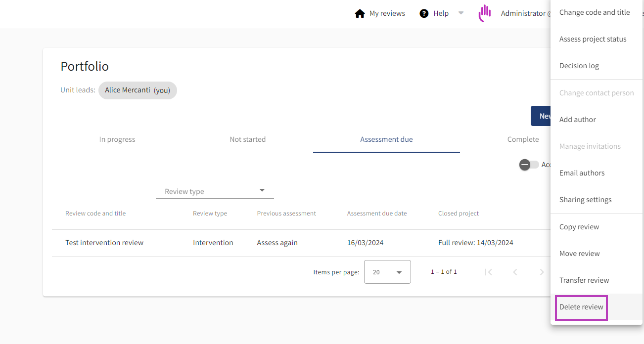Click the Help question mark icon
This screenshot has width=644, height=344.
pos(424,13)
